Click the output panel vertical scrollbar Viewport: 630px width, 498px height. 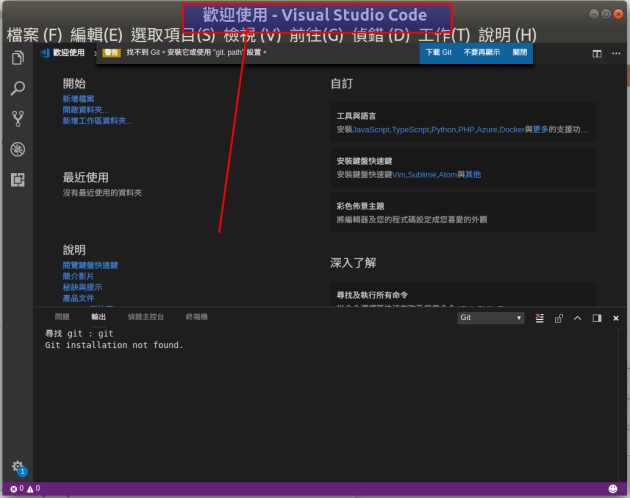pos(620,404)
